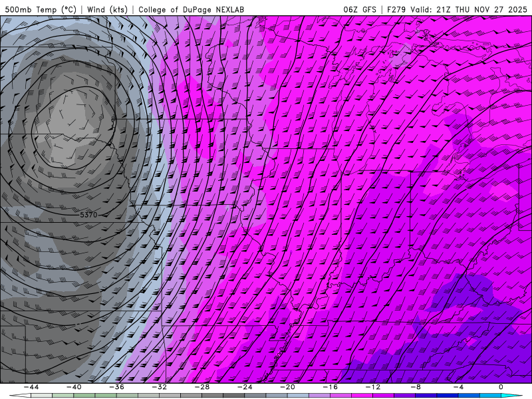Click the "-4" color scale label
Image resolution: width=532 pixels, height=399 pixels.
point(458,387)
